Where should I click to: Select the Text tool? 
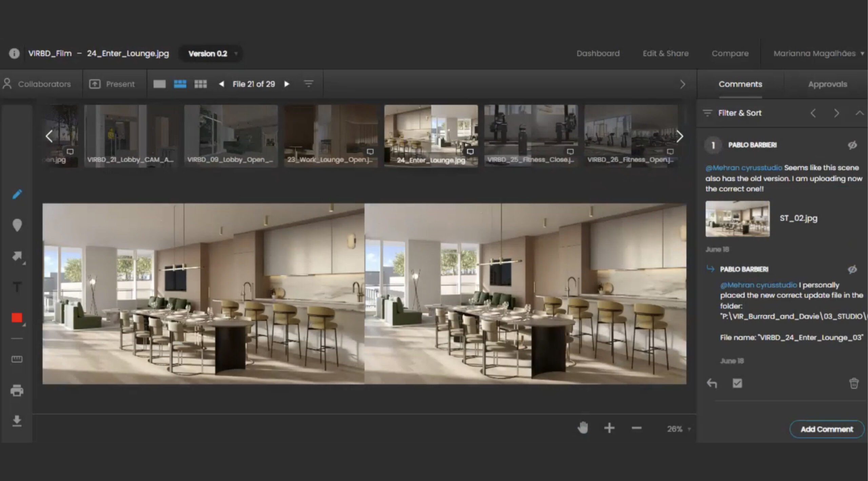click(17, 287)
